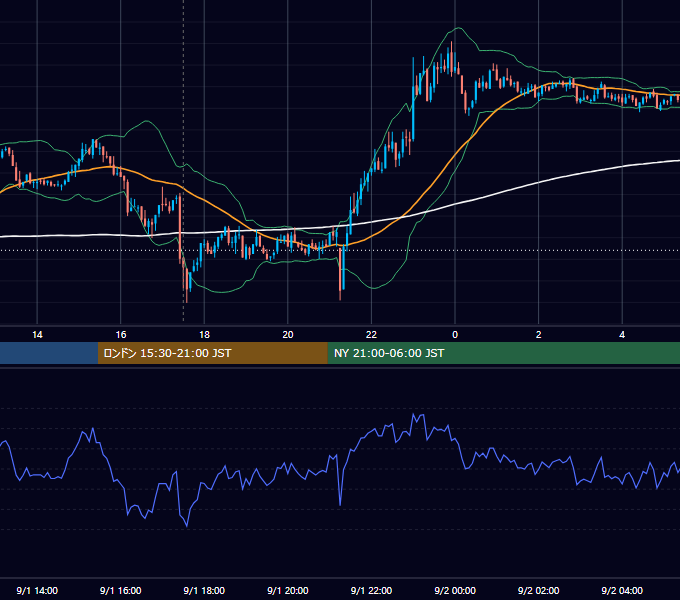The width and height of the screenshot is (680, 600).
Task: Click the 14 hour label on price chart axis
Action: [x=37, y=335]
